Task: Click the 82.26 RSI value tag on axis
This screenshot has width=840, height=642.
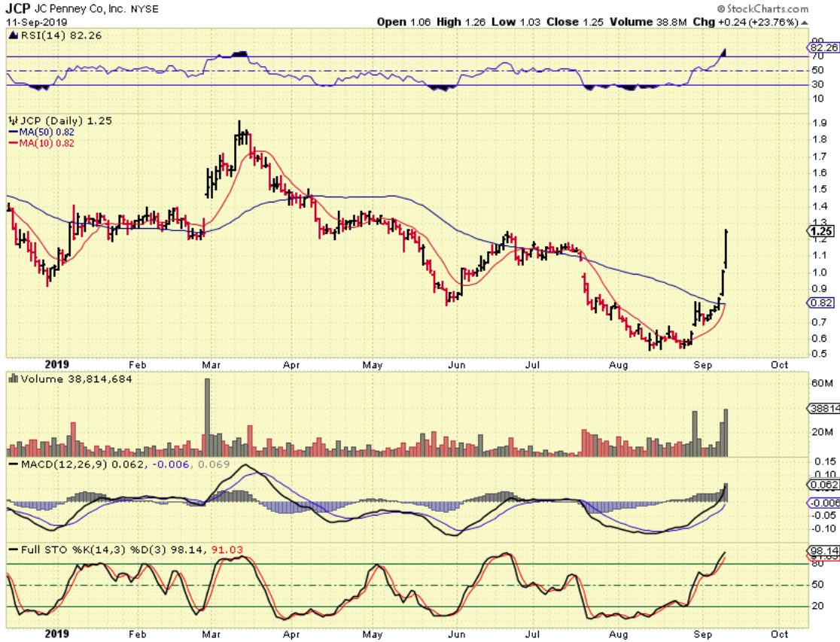Action: [x=823, y=47]
